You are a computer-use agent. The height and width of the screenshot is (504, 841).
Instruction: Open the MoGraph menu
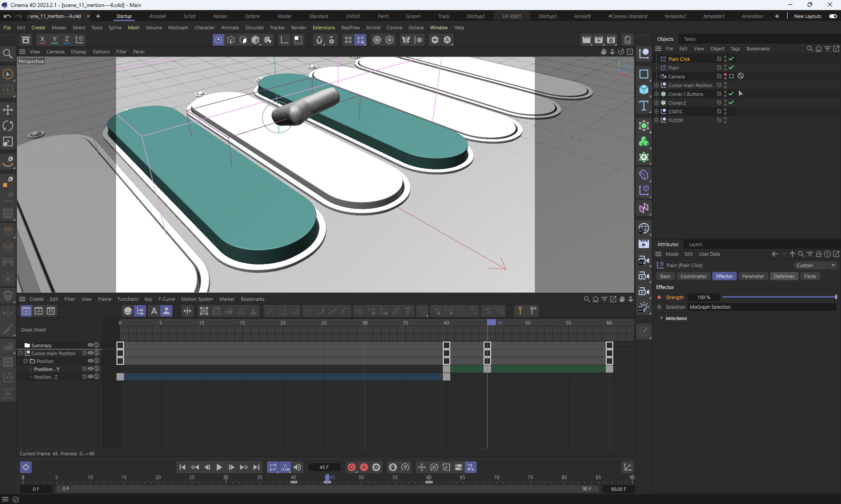(178, 28)
